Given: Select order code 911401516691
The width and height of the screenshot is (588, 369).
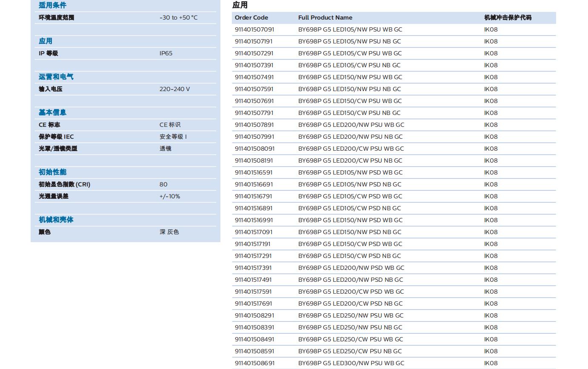Looking at the screenshot, I should (x=254, y=184).
